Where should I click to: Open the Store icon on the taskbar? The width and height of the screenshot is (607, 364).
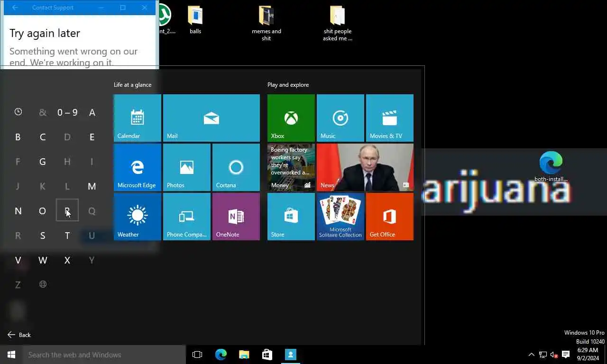267,355
